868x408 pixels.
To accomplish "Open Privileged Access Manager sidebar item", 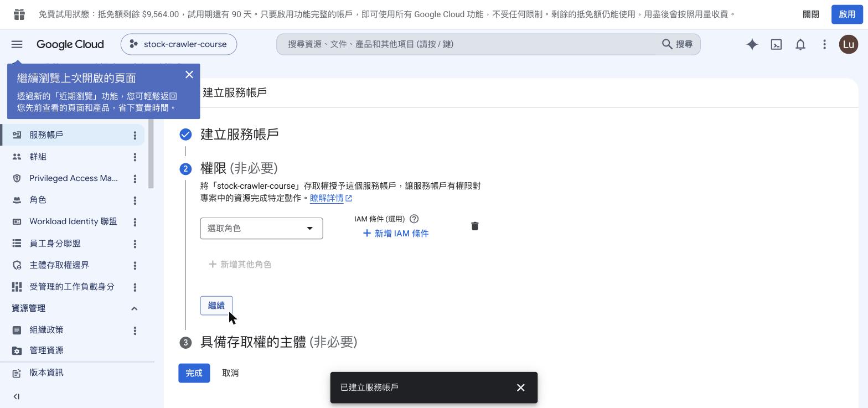I will click(x=73, y=178).
